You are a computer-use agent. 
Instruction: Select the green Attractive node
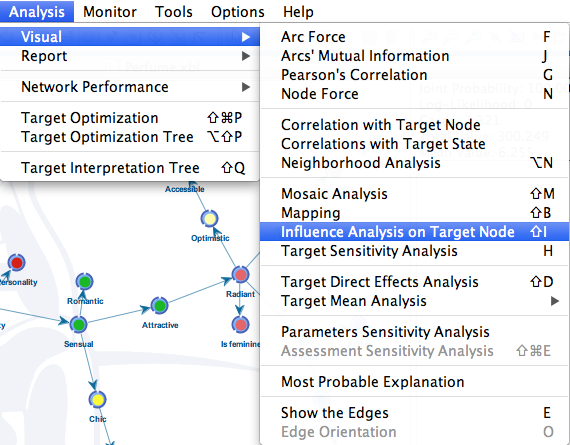160,305
